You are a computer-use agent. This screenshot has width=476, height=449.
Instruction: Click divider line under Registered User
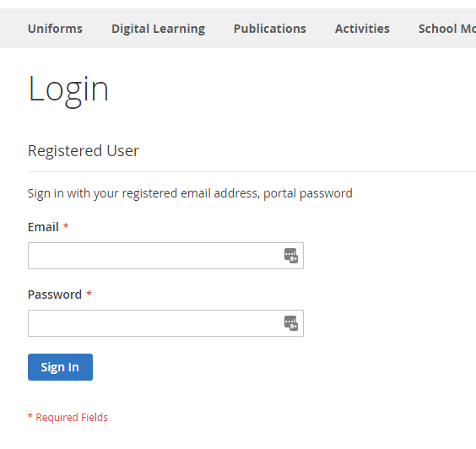point(252,171)
